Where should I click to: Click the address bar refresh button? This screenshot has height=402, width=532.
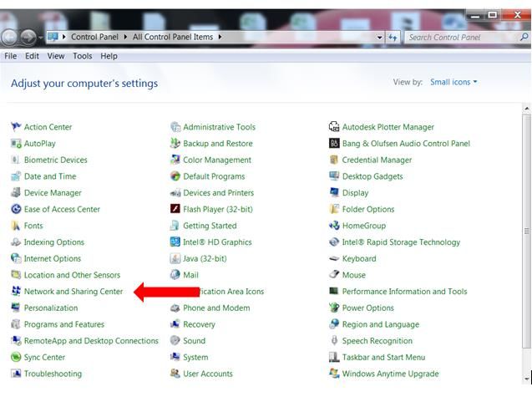(x=393, y=37)
